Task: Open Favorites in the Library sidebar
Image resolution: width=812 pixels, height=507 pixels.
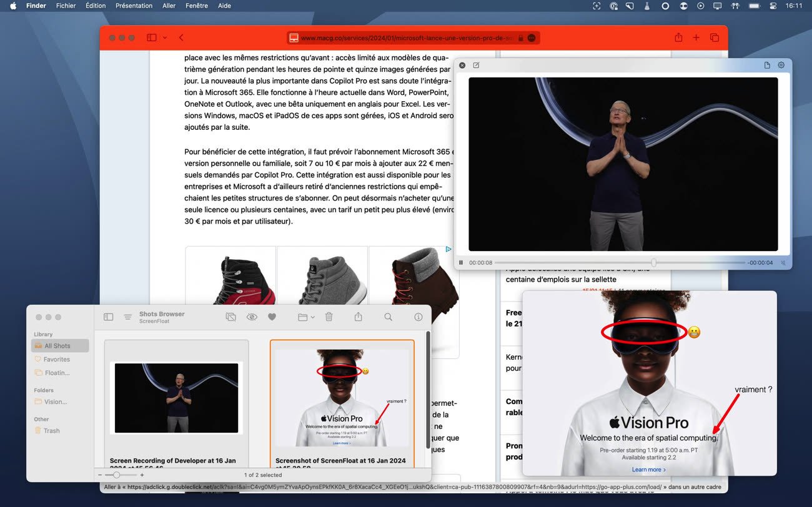Action: pyautogui.click(x=52, y=360)
